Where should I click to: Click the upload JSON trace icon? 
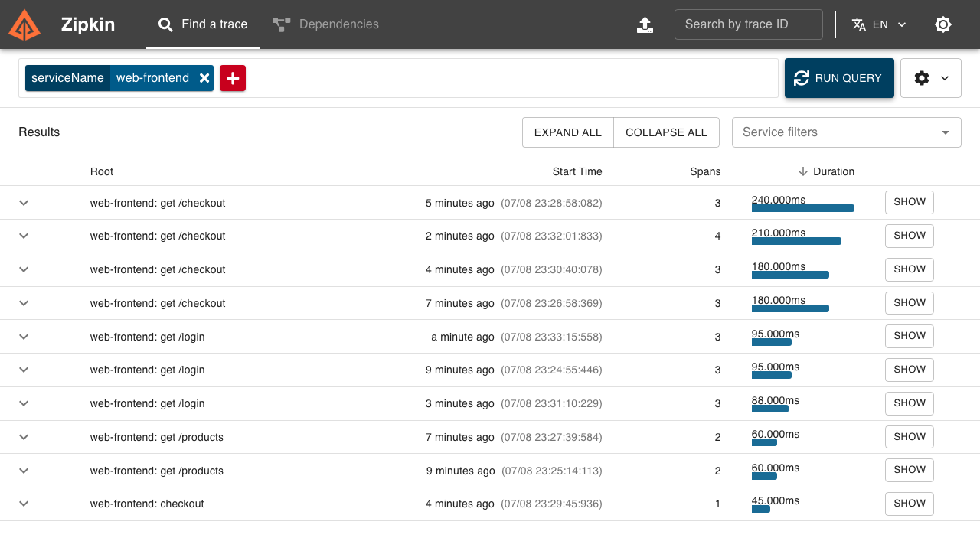click(645, 24)
